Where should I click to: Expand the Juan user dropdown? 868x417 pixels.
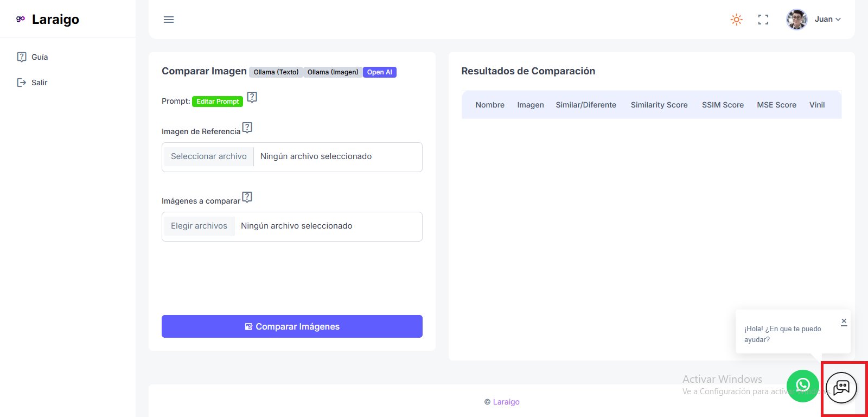(828, 20)
